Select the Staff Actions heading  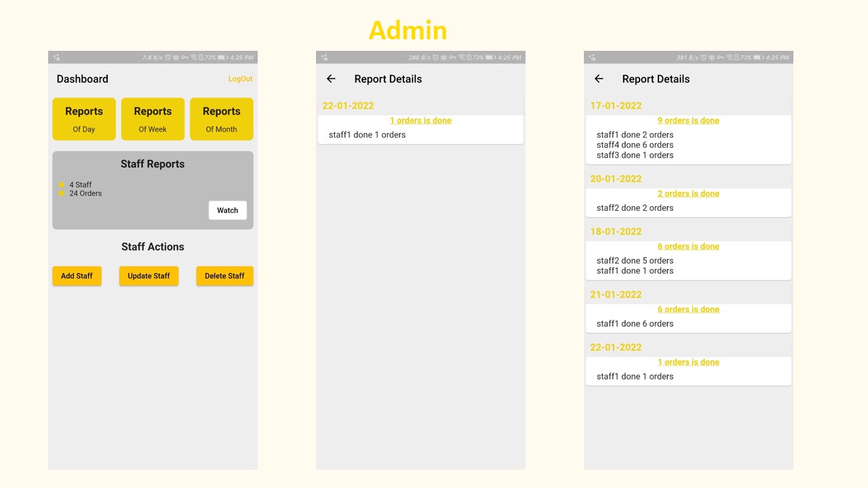153,247
